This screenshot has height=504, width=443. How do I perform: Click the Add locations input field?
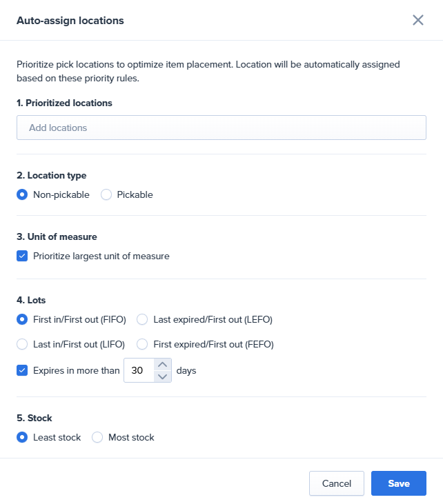(x=221, y=128)
